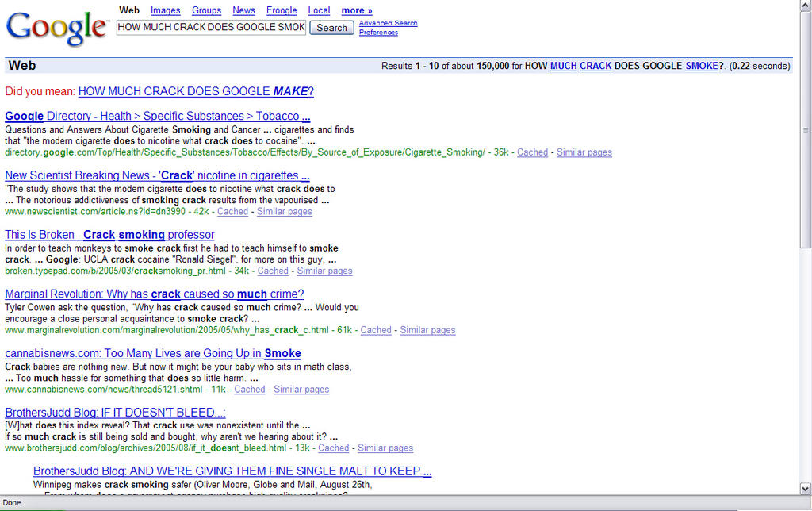
Task: Click the search query input field
Action: [211, 27]
